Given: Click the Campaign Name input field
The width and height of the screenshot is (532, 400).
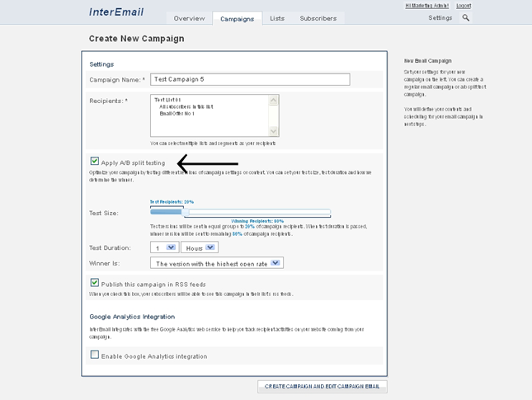Looking at the screenshot, I should [250, 79].
